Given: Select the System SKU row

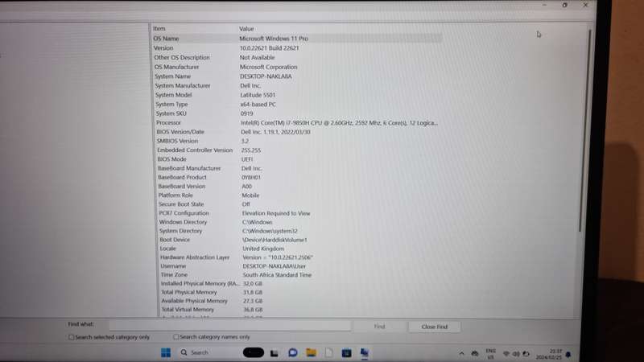Looking at the screenshot, I should [x=299, y=113].
